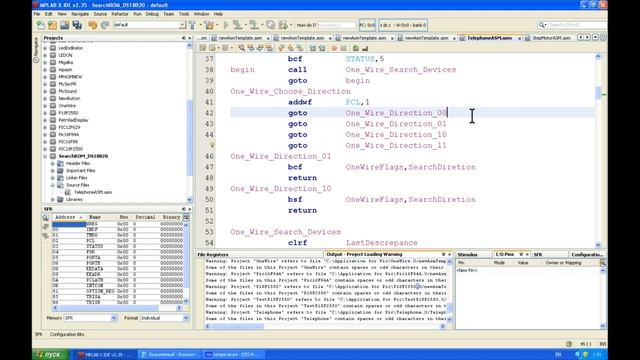The width and height of the screenshot is (640, 360).
Task: Click the New File toolbar icon
Action: point(40,25)
